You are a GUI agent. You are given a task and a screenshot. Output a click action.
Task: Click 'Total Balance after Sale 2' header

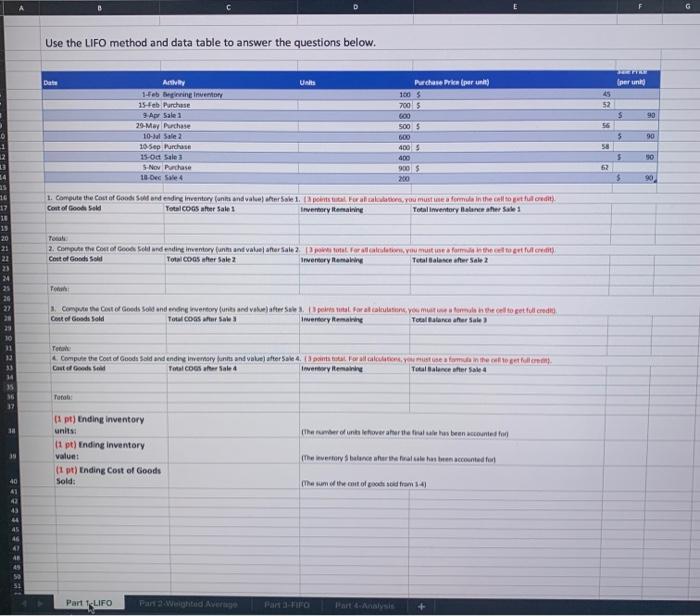(510, 260)
